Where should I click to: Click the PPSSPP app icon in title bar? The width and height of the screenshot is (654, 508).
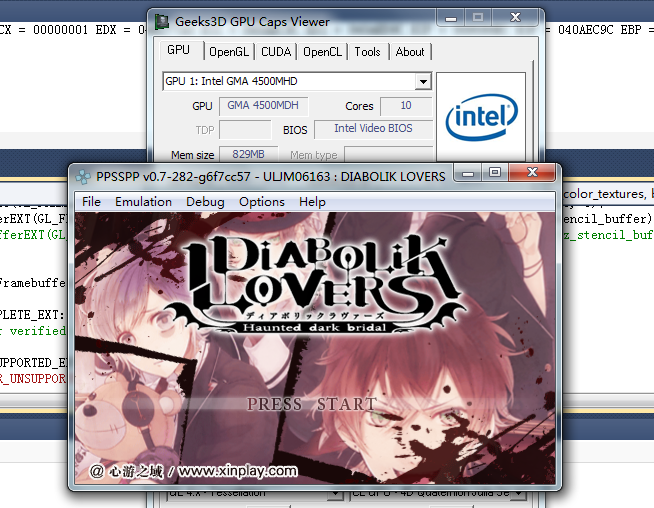tap(83, 176)
